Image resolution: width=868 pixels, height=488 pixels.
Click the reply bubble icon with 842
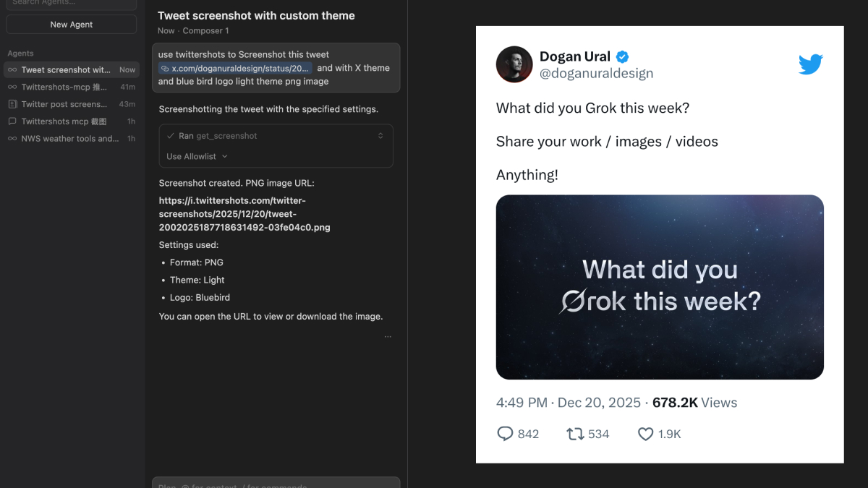tap(505, 434)
